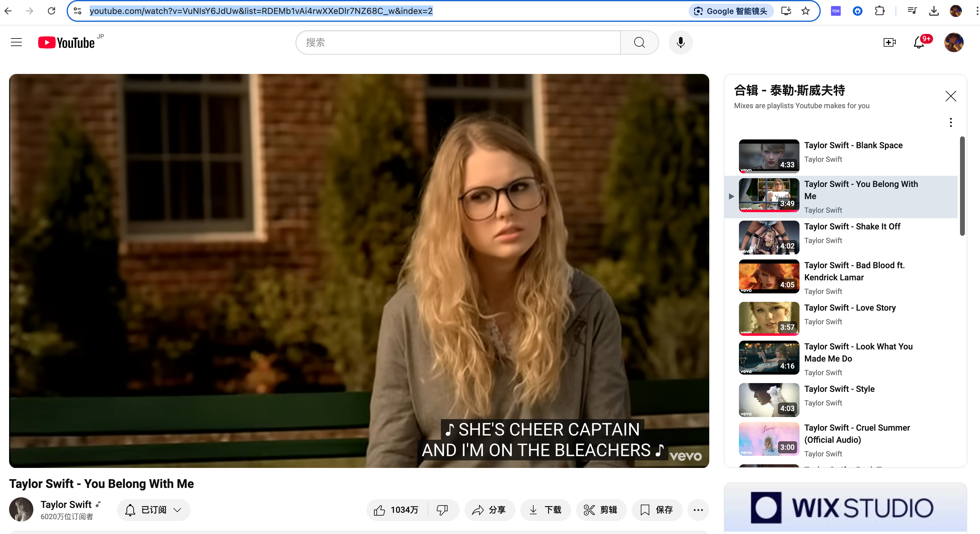Select You Belong With Me playlist item

pyautogui.click(x=841, y=197)
